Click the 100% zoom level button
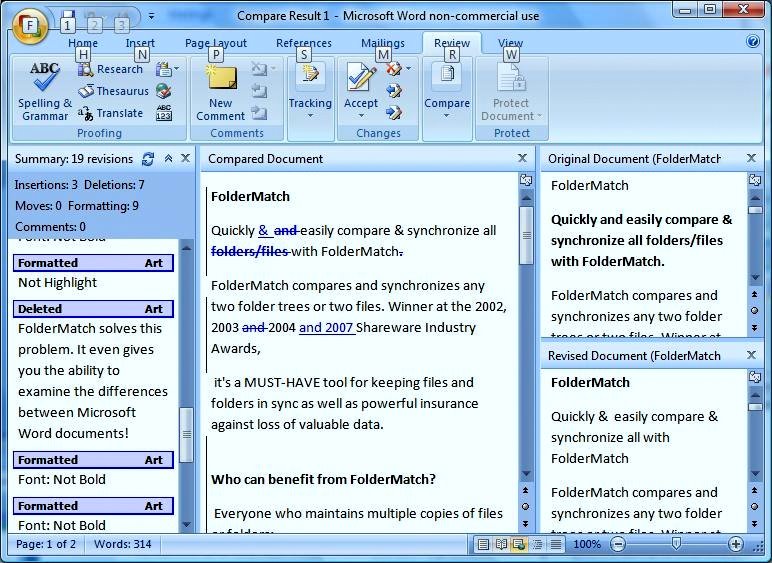The image size is (772, 563). [587, 544]
